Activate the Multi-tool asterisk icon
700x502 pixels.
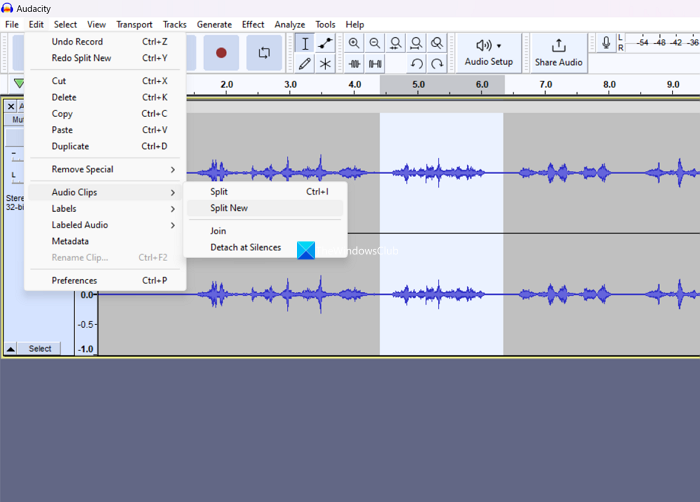[325, 64]
